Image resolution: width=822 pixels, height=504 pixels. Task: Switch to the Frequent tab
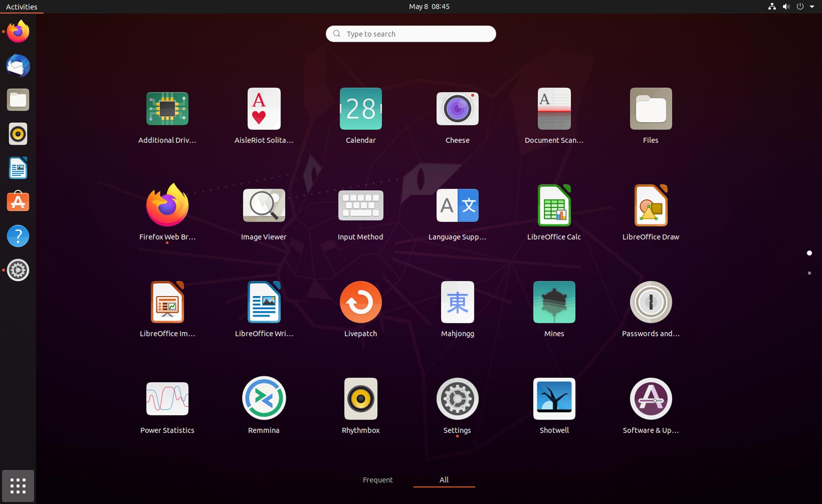pyautogui.click(x=377, y=480)
